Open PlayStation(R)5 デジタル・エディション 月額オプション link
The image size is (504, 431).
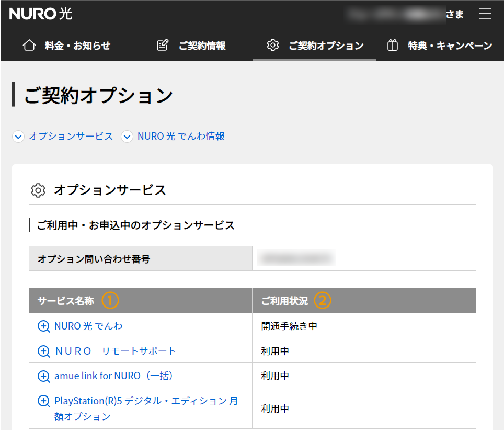click(x=146, y=409)
